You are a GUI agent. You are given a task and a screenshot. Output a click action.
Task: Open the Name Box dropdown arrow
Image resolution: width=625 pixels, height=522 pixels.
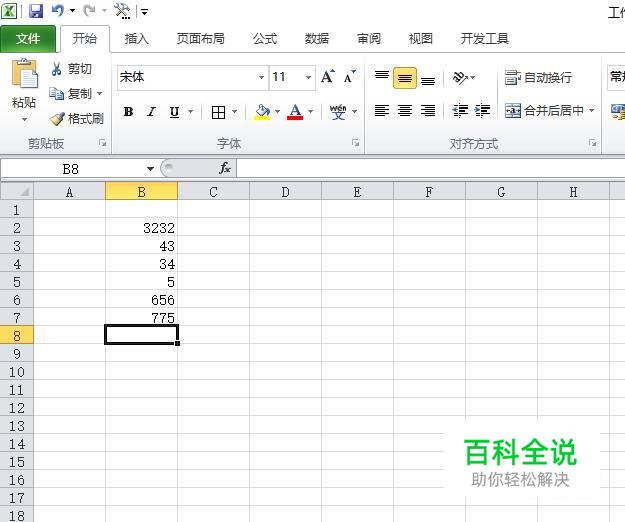[150, 169]
